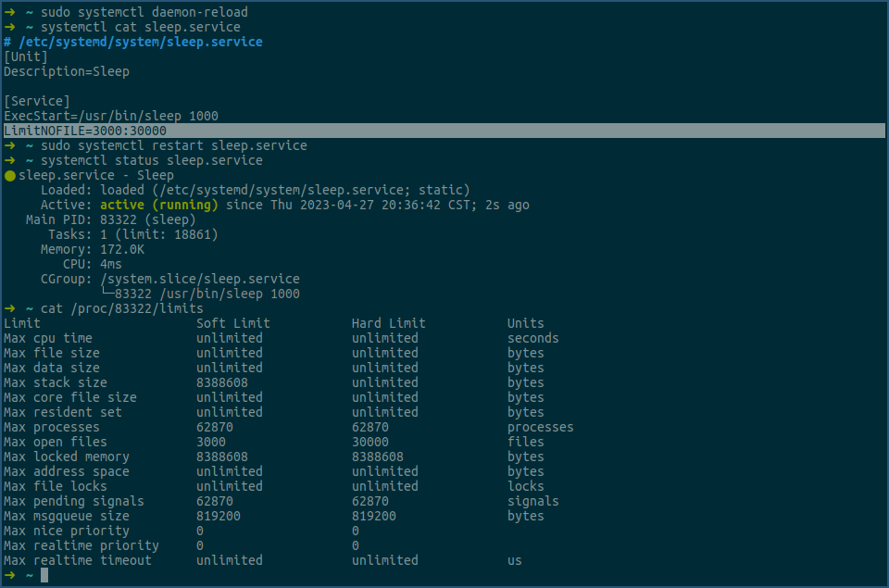Select the highlighted LimitNOFILE=3000:30000 line
Screen dimensions: 889x588
[x=85, y=131]
